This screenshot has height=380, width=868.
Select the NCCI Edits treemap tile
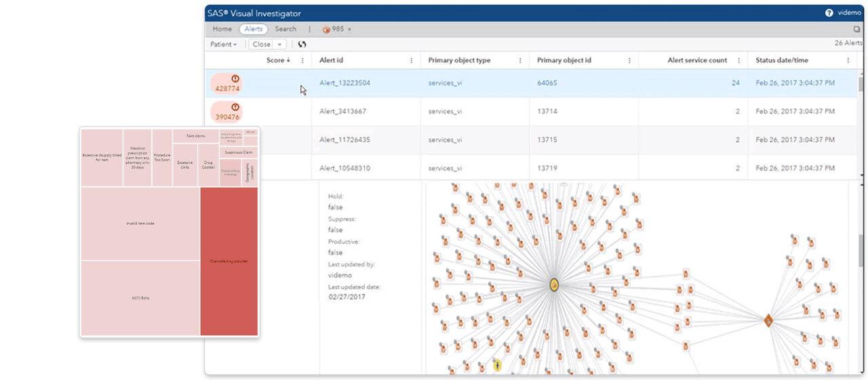(x=140, y=298)
